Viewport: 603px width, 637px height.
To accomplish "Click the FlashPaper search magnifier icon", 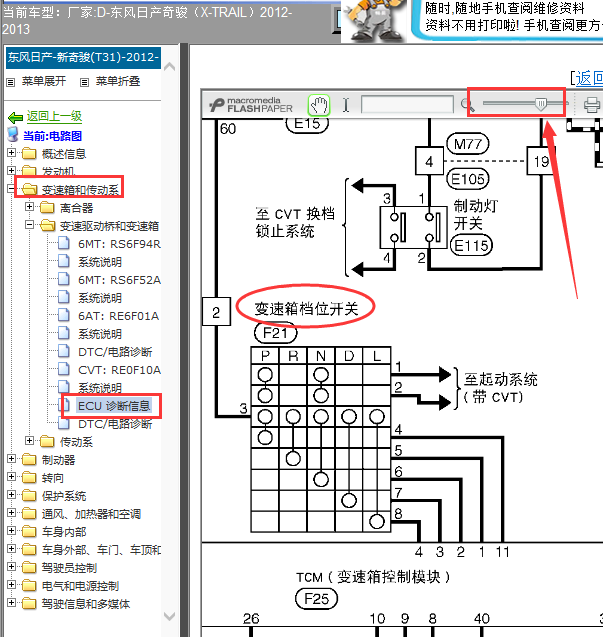I will (467, 105).
